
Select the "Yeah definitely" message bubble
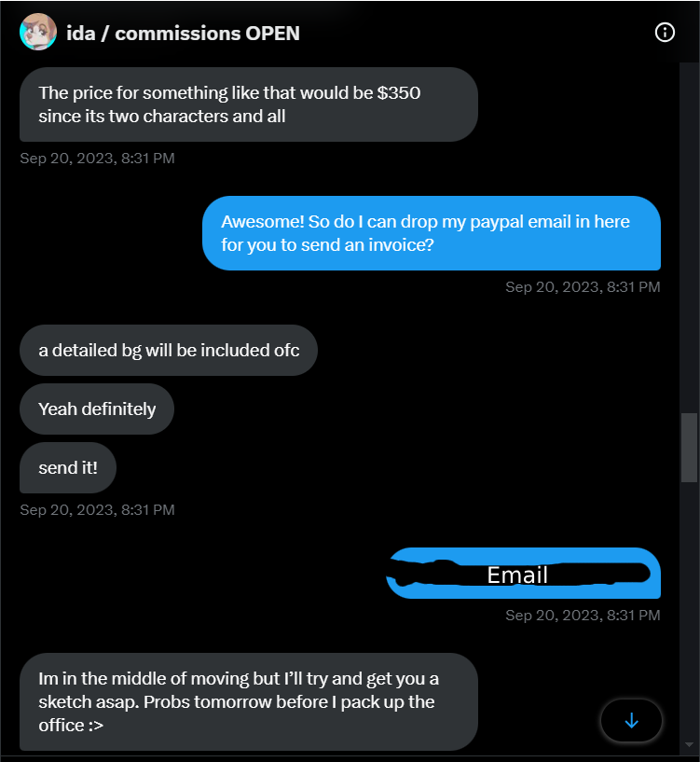pos(97,409)
